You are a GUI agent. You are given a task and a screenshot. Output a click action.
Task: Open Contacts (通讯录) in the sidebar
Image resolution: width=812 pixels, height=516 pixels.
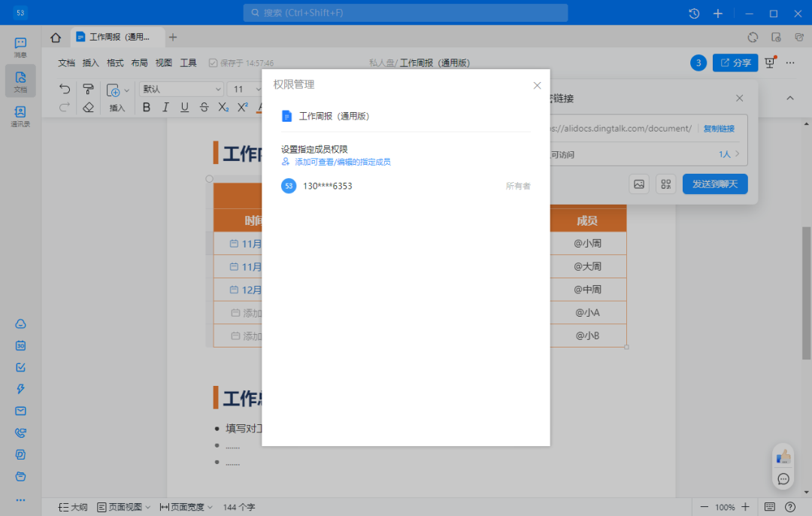click(20, 116)
